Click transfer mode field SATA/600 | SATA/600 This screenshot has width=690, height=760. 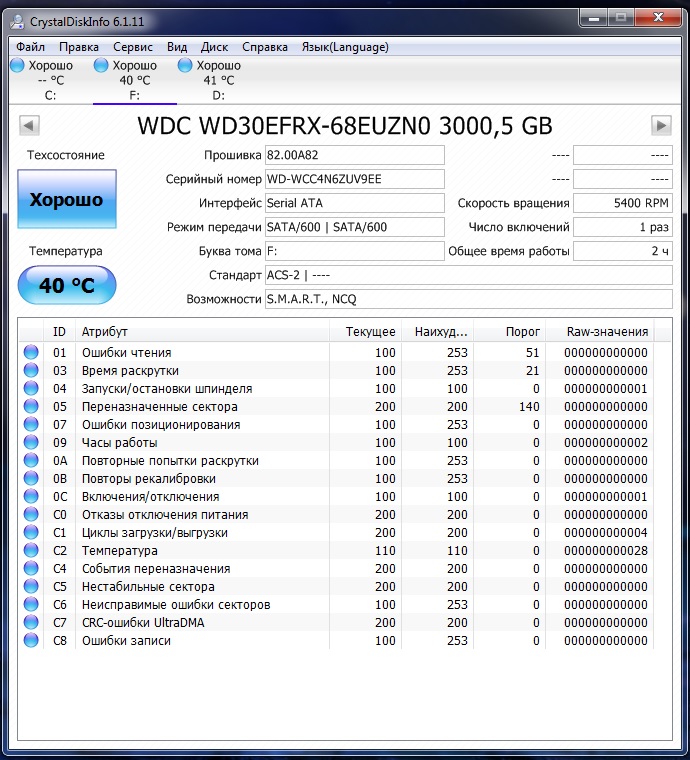pyautogui.click(x=355, y=227)
